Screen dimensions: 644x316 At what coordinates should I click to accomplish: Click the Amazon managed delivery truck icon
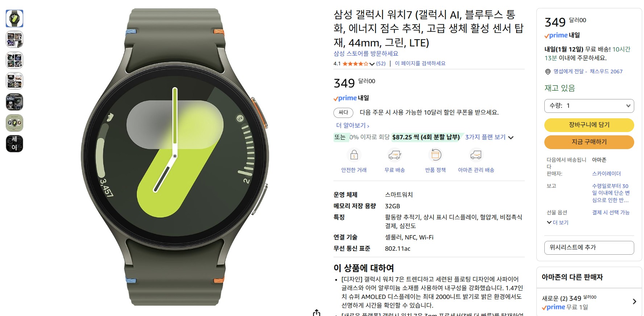point(476,155)
